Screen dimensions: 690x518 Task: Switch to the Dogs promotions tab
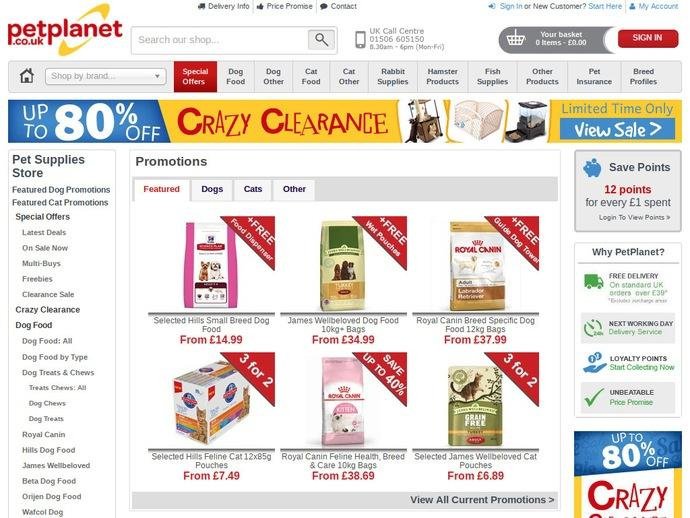212,189
